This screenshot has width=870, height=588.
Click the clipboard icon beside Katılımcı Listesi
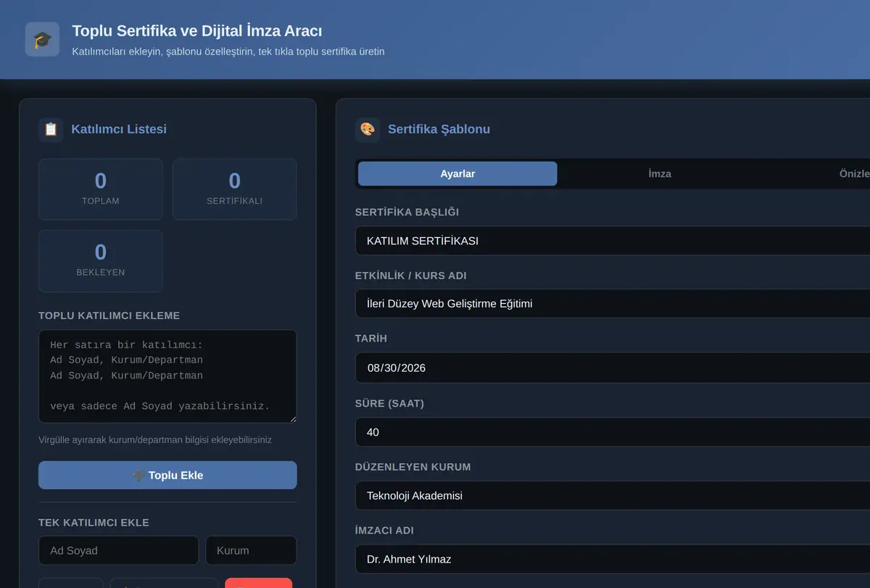click(51, 129)
